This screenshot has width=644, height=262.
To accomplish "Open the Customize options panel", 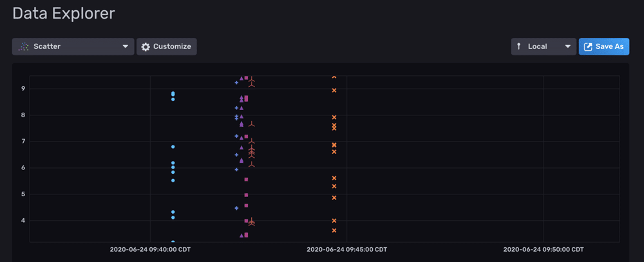I will click(166, 46).
